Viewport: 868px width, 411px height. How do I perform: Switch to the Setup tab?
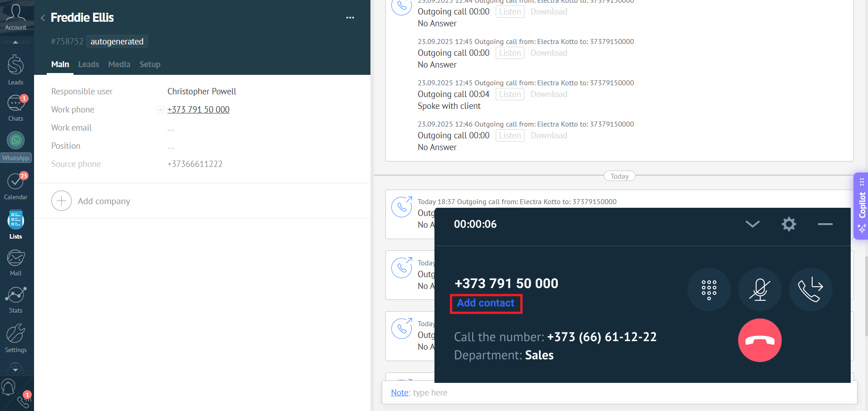(x=150, y=64)
